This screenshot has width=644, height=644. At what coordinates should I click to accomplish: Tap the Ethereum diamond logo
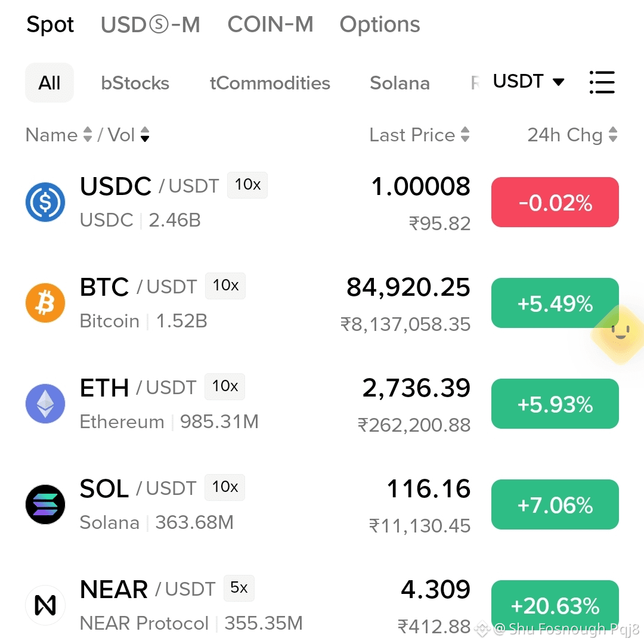click(x=45, y=404)
